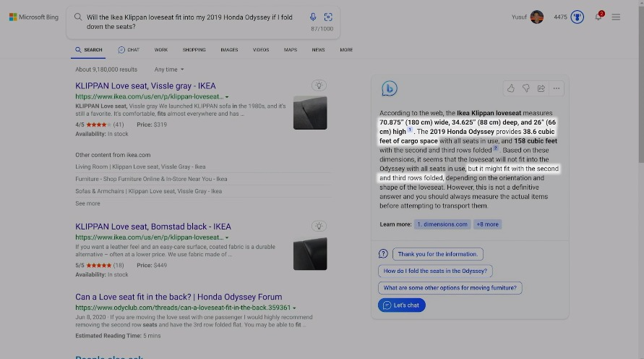
Task: Expand URL dropdown for Vissle gray result
Action: [x=227, y=97]
